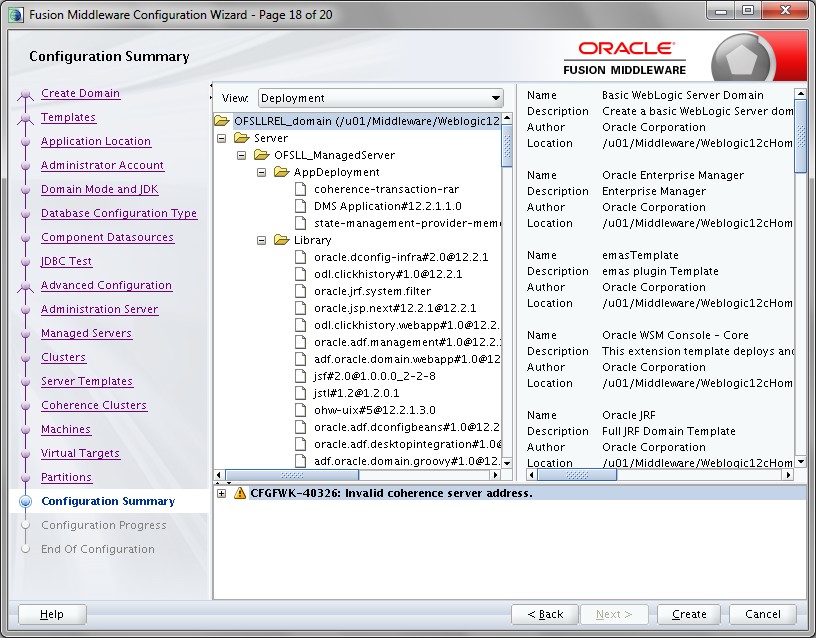The height and width of the screenshot is (638, 816).
Task: Open the Create Domain step link
Action: tap(80, 93)
